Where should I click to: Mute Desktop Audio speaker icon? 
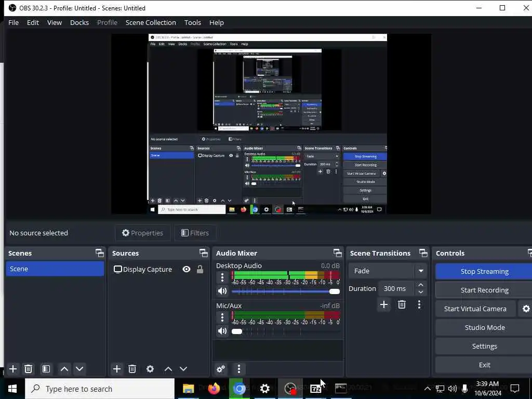click(x=222, y=291)
